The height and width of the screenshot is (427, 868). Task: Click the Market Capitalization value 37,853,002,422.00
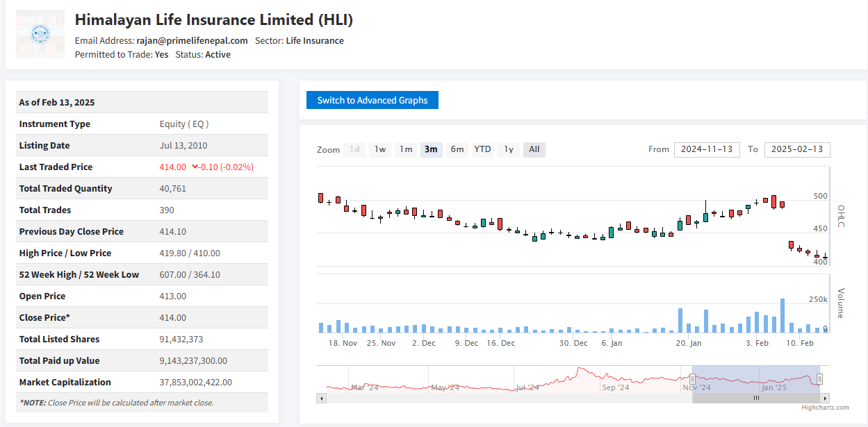coord(196,382)
